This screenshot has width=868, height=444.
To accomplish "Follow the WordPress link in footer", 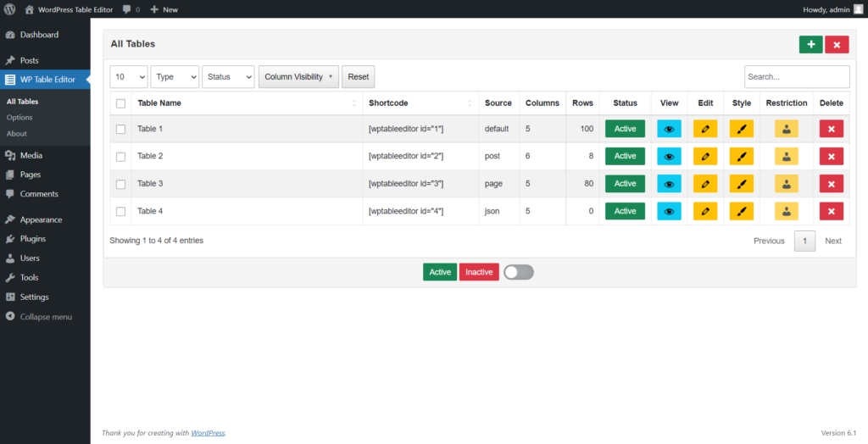I will 209,433.
